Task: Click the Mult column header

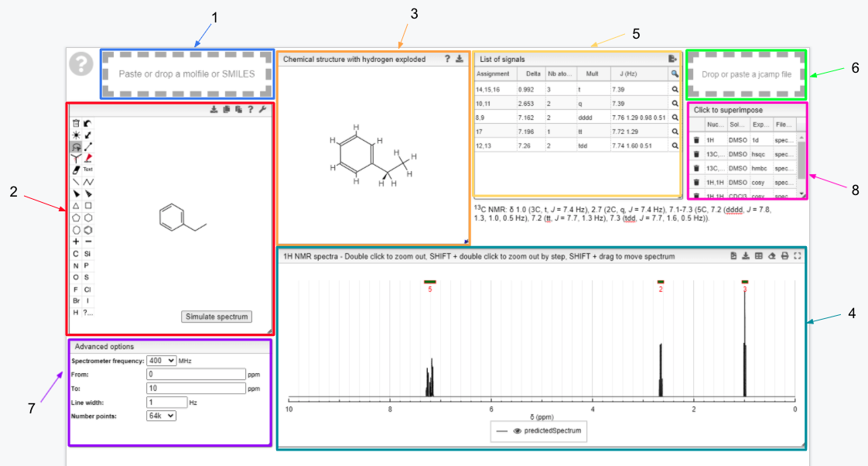Action: 593,74
